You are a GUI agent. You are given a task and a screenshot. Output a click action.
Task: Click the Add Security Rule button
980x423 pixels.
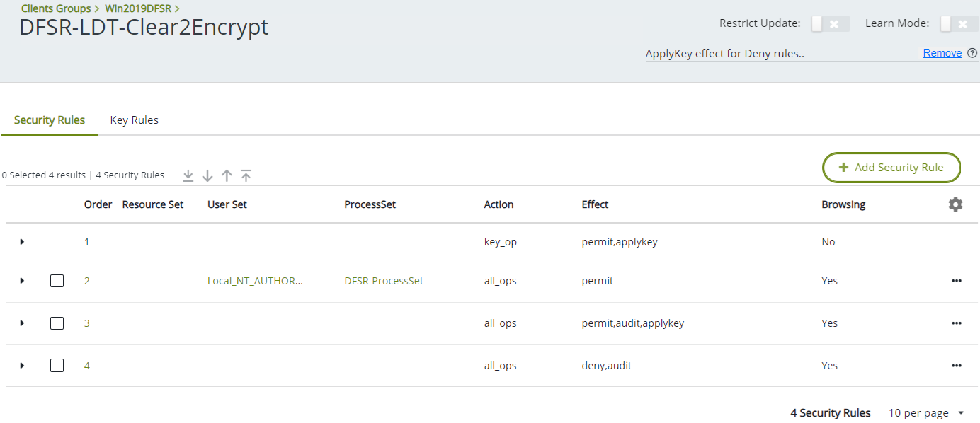[x=891, y=168]
